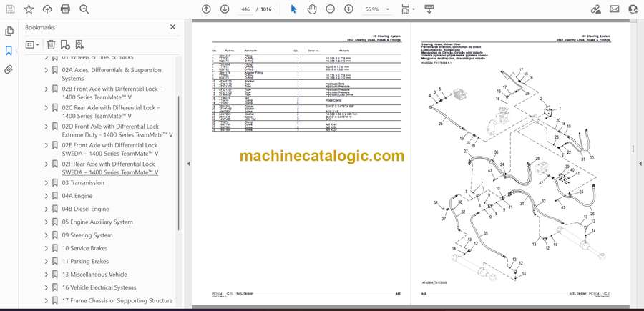The image size is (644, 311).
Task: Click the scrolling mode keyboard icon
Action: click(429, 9)
